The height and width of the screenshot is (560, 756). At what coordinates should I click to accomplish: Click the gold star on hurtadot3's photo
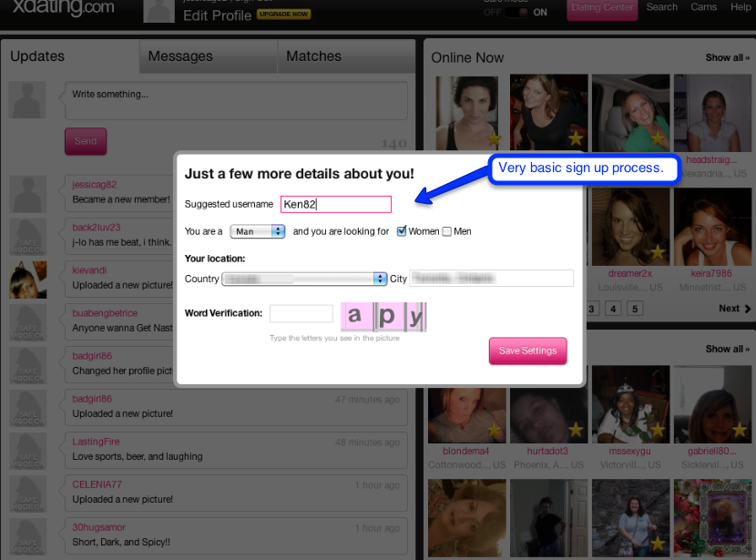(577, 430)
